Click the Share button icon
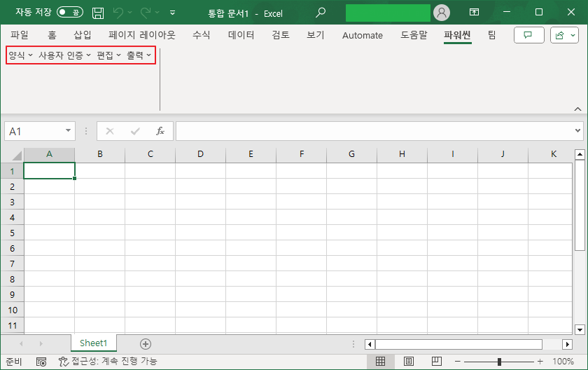The width and height of the screenshot is (588, 370). 559,35
